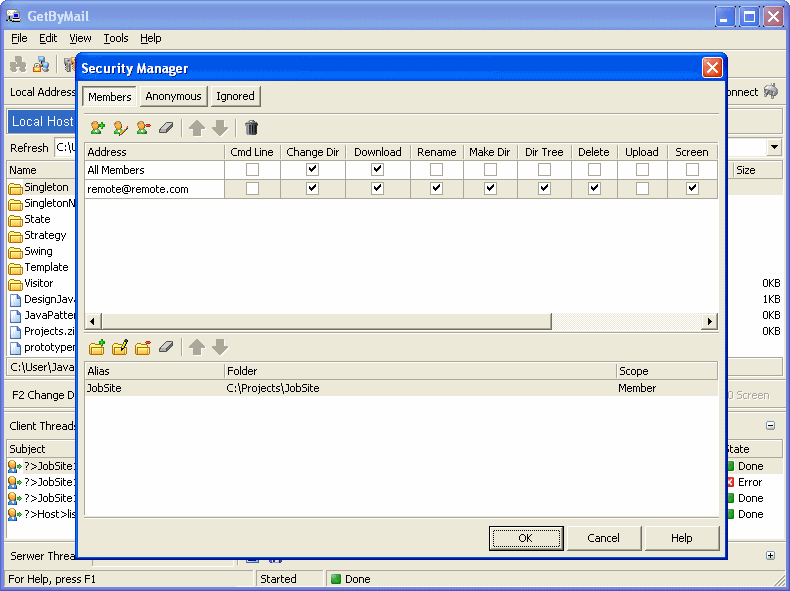The image size is (790, 591).
Task: Click the scrollbar left arrow
Action: click(93, 321)
